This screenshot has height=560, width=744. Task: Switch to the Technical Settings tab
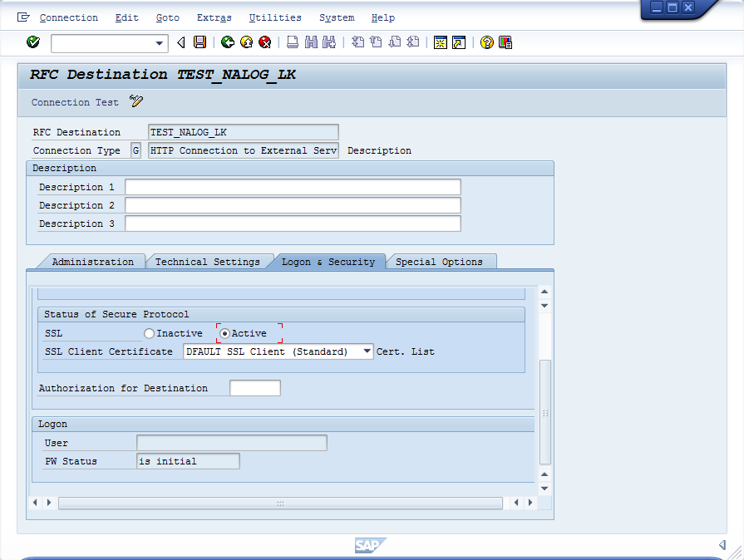click(x=207, y=262)
